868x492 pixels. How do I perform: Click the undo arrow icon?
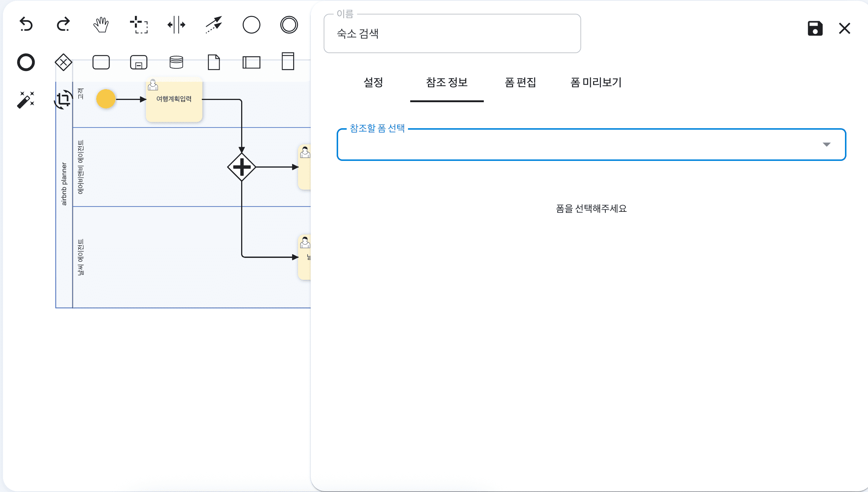pos(26,25)
